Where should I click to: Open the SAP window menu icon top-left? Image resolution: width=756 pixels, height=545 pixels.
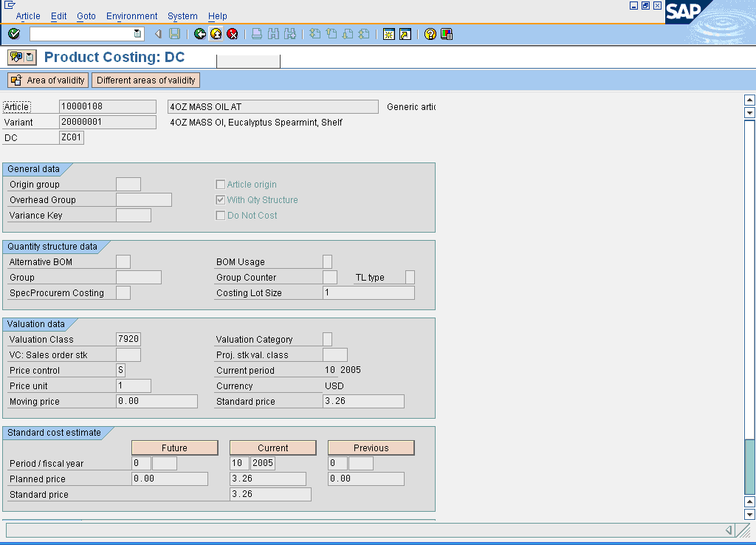coord(9,5)
